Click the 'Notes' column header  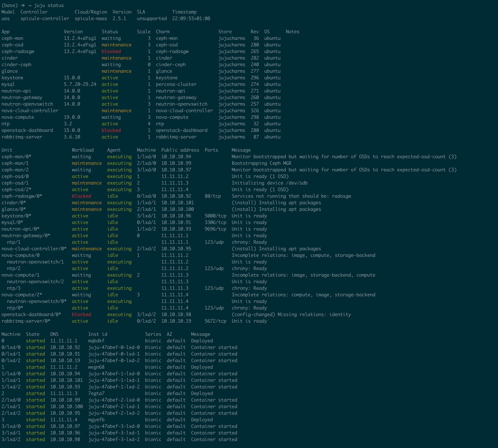(293, 32)
